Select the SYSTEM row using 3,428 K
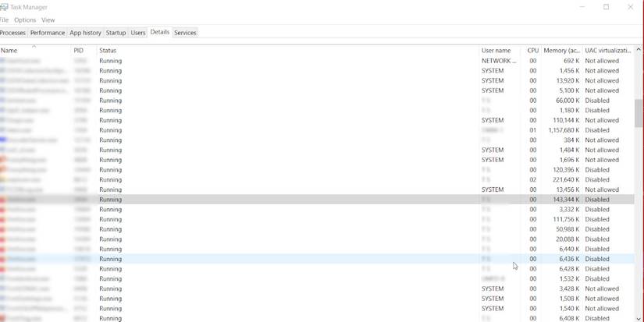The image size is (644, 322). [x=317, y=288]
